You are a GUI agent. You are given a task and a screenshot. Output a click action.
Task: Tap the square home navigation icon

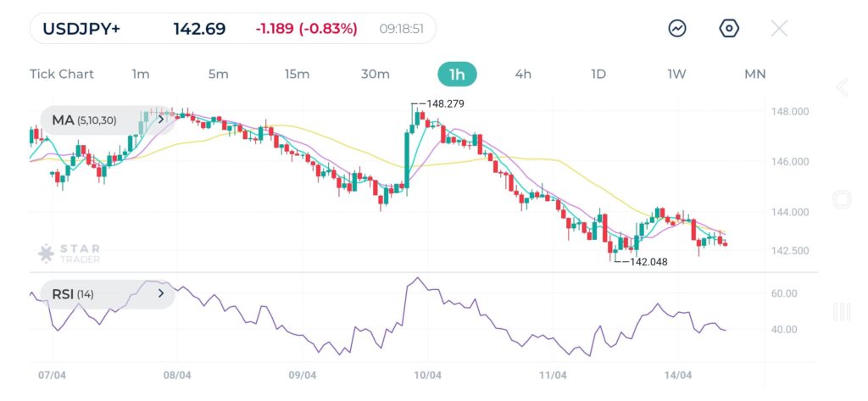[842, 200]
